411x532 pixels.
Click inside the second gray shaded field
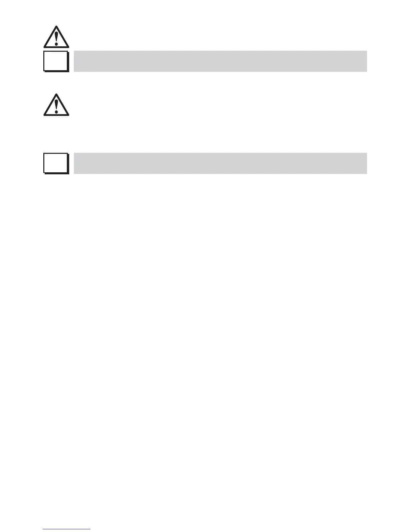(220, 163)
